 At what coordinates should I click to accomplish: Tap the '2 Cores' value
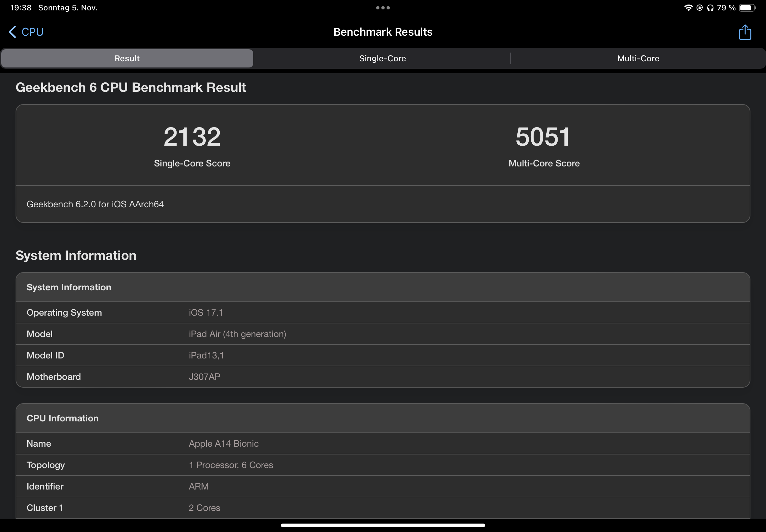point(204,508)
